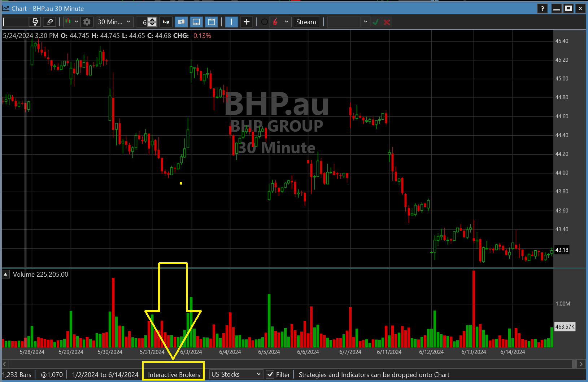The height and width of the screenshot is (382, 588).
Task: Open the help question mark button
Action: tap(542, 8)
